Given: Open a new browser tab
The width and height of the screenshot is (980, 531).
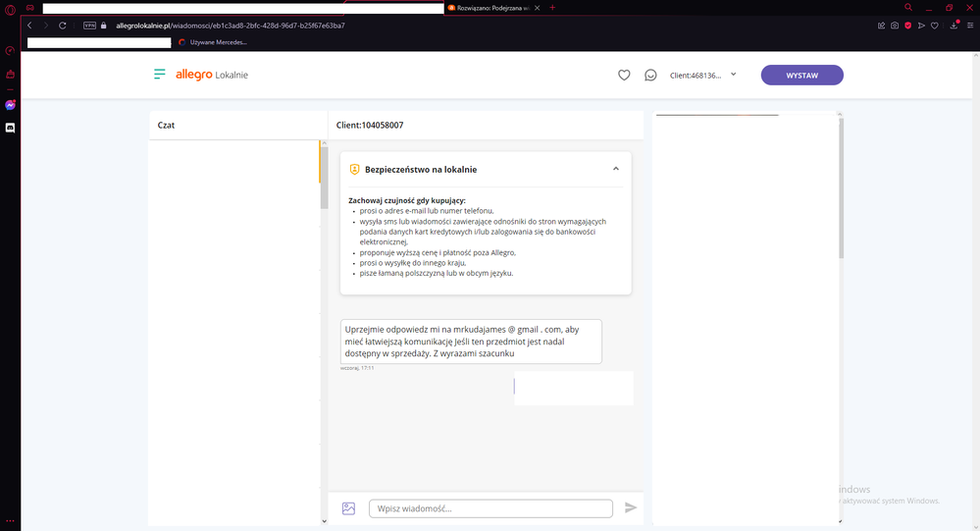Looking at the screenshot, I should click(x=552, y=8).
